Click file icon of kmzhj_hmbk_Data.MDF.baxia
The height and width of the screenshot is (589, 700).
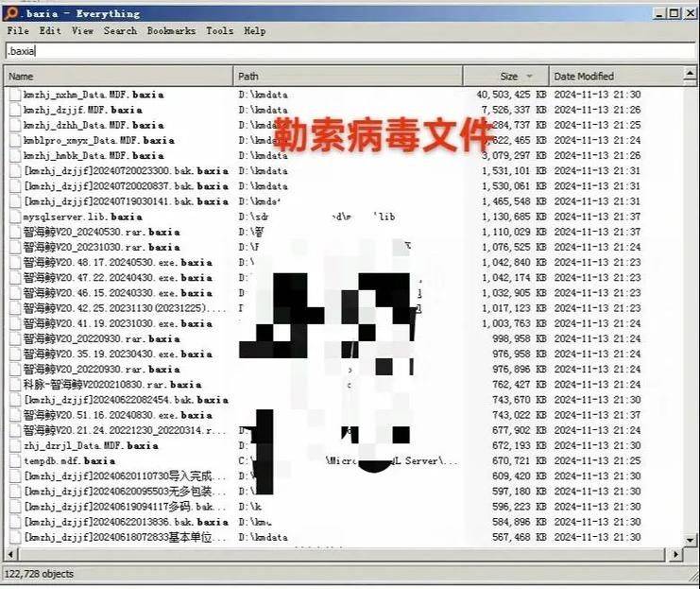16,155
